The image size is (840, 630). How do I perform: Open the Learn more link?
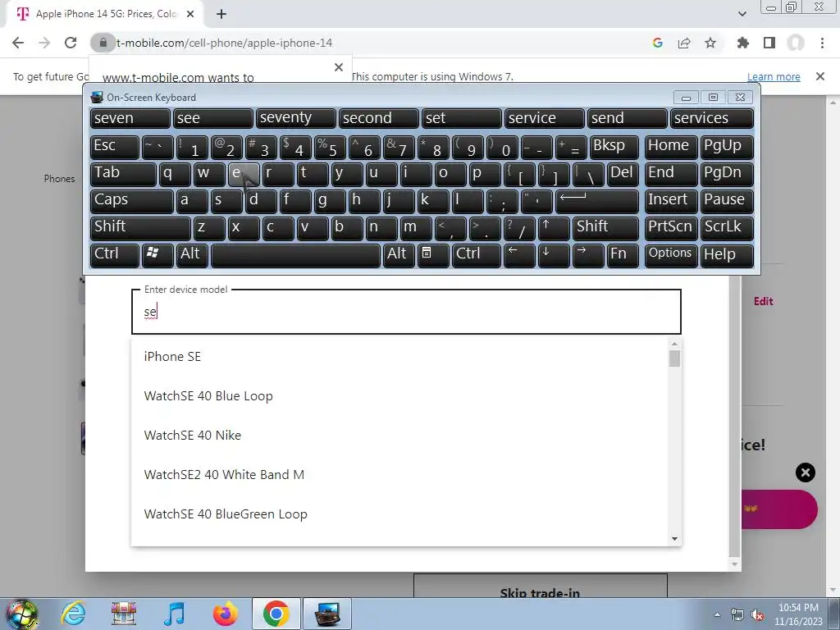[x=774, y=76]
